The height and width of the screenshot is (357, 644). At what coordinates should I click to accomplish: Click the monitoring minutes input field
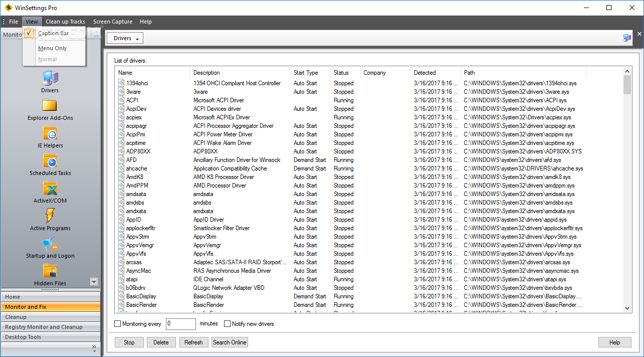(181, 324)
